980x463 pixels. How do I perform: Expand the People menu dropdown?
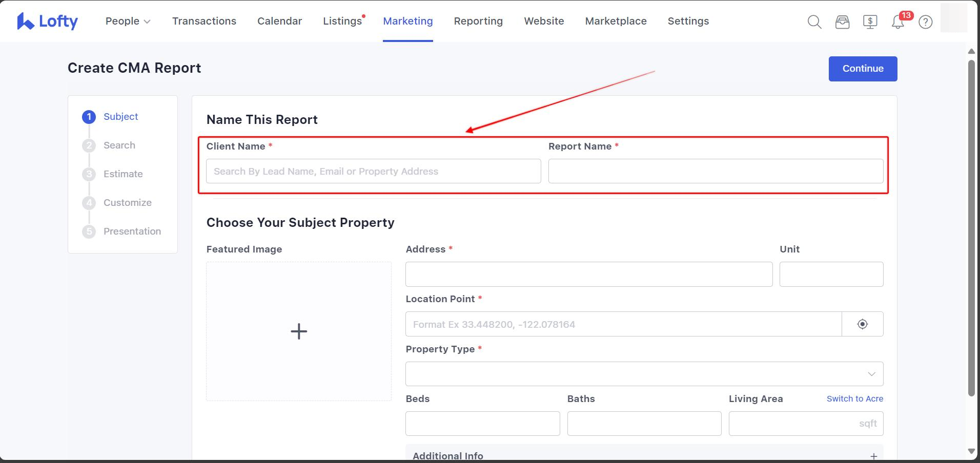(128, 21)
